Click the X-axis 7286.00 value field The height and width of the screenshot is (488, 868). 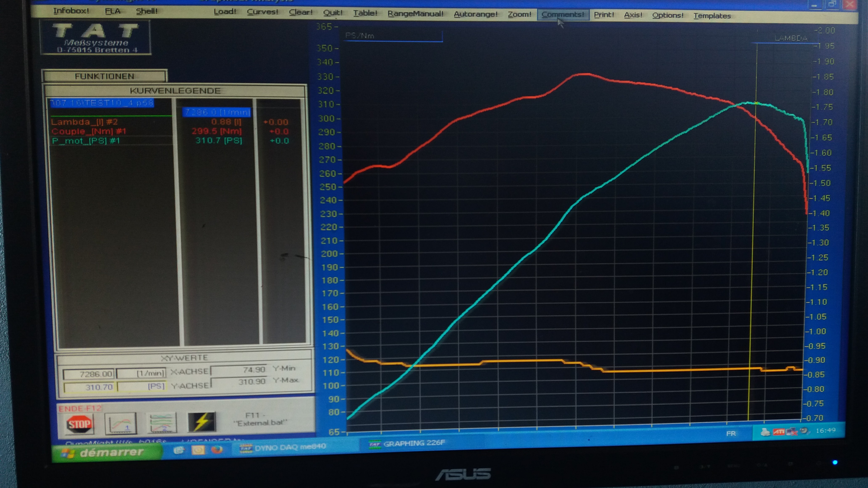click(89, 374)
